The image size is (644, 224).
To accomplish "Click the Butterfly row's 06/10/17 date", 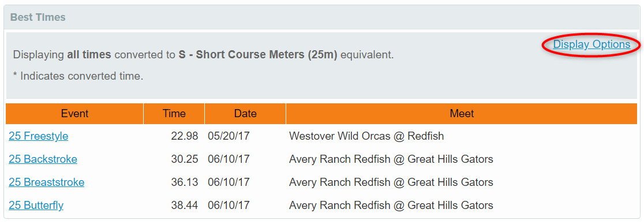I will tap(229, 205).
